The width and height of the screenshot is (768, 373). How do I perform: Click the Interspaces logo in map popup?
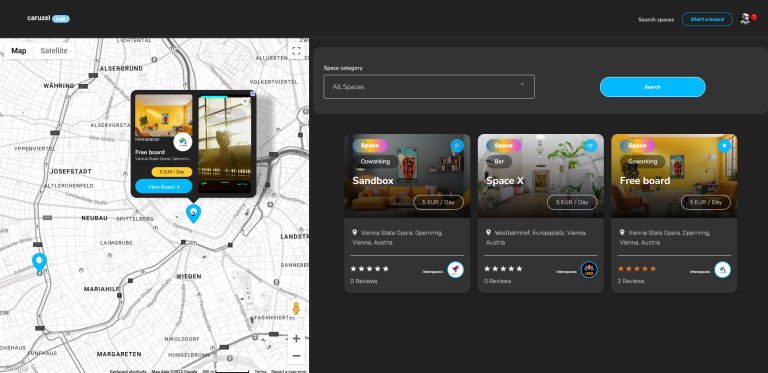pos(183,142)
